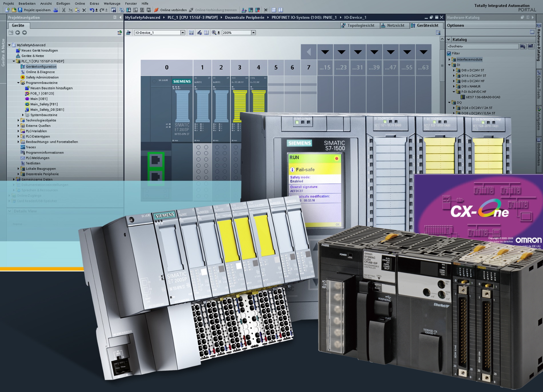This screenshot has width=543, height=392.
Task: Open the IO-Device_1 device dropdown
Action: (183, 33)
